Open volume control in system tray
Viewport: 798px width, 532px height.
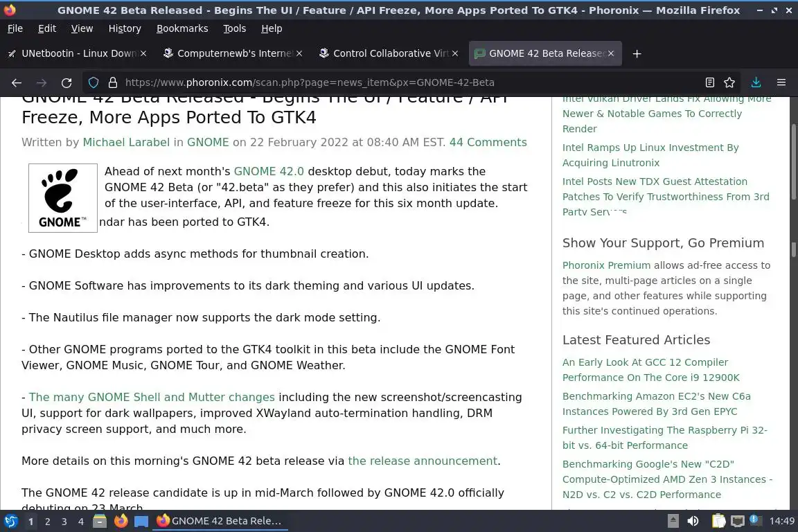pyautogui.click(x=693, y=522)
